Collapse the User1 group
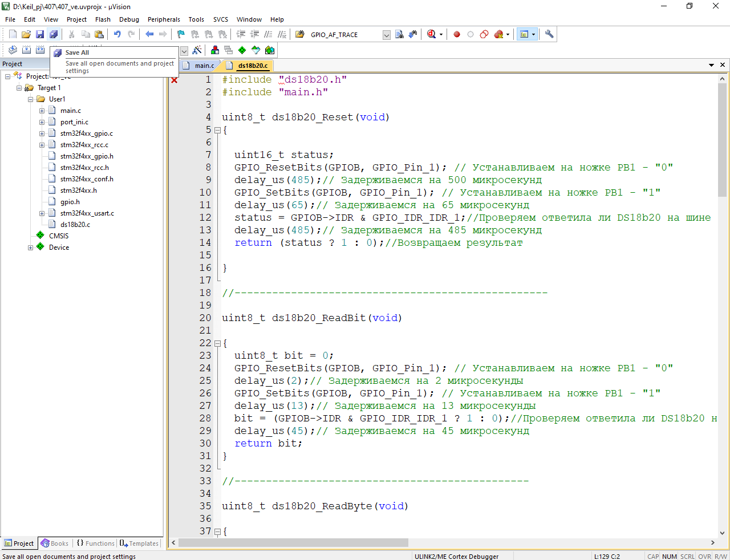Viewport: 730px width, 560px height. [30, 99]
